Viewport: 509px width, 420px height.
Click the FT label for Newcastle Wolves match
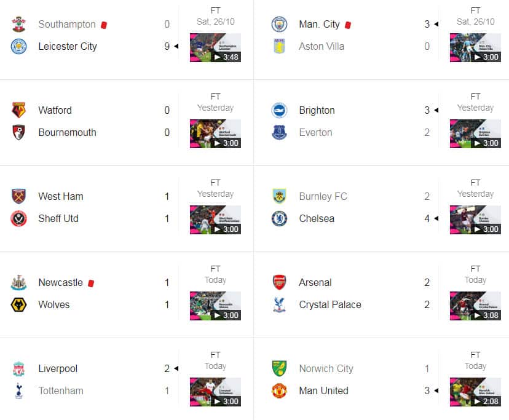215,268
